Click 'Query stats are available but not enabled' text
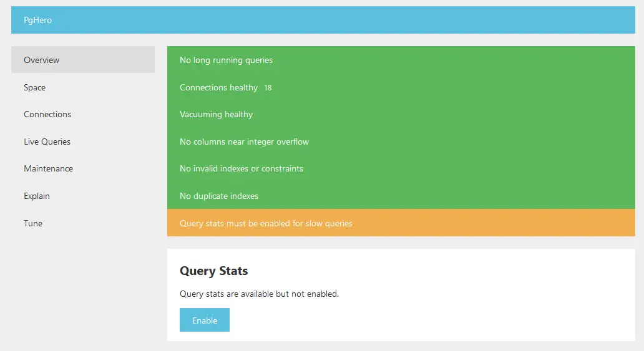The width and height of the screenshot is (644, 351). point(259,294)
